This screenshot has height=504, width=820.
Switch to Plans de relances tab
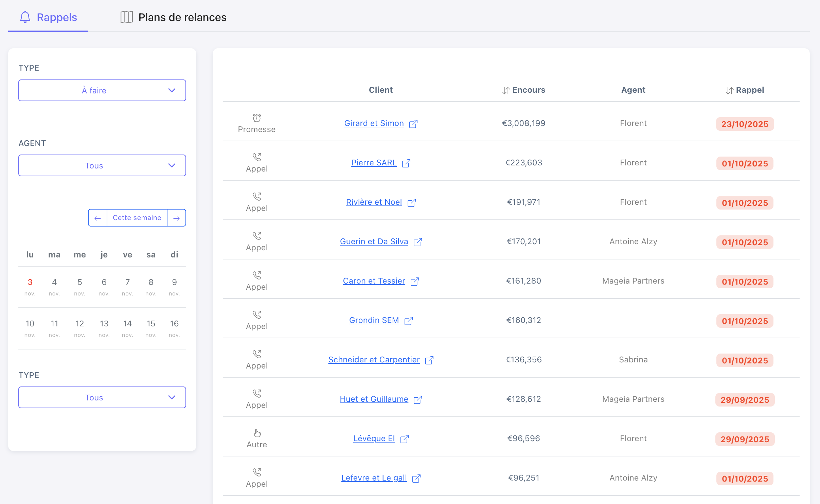(173, 17)
